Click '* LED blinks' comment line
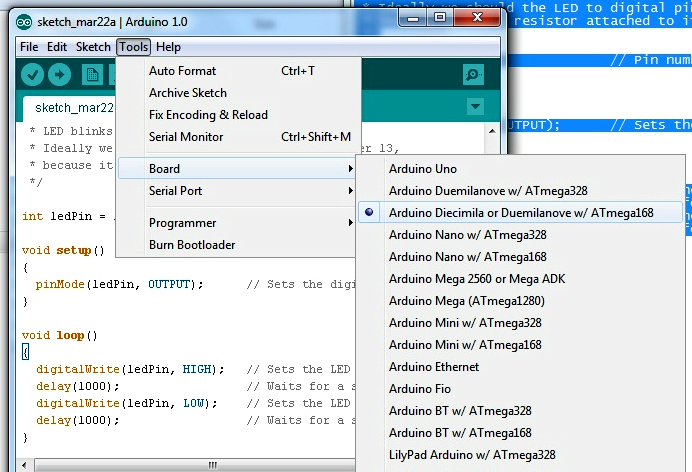Image resolution: width=692 pixels, height=472 pixels. (71, 131)
